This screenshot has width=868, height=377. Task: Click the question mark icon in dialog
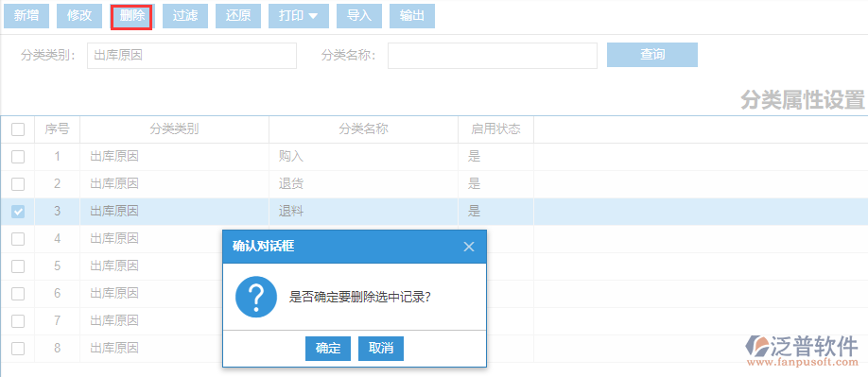click(256, 297)
